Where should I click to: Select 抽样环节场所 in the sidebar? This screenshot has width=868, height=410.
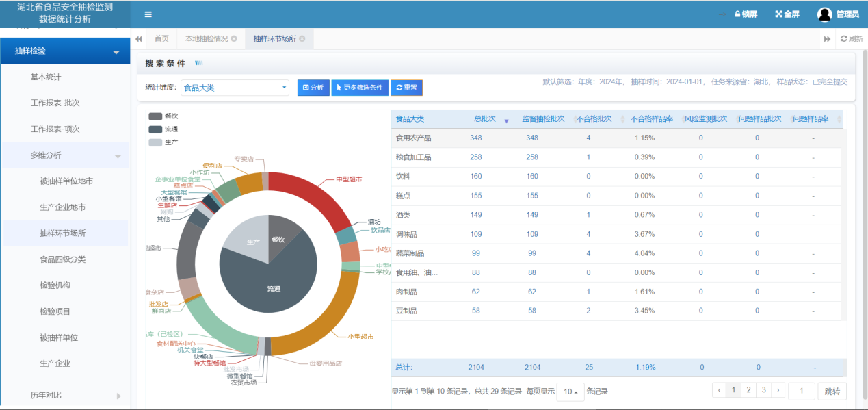point(63,233)
